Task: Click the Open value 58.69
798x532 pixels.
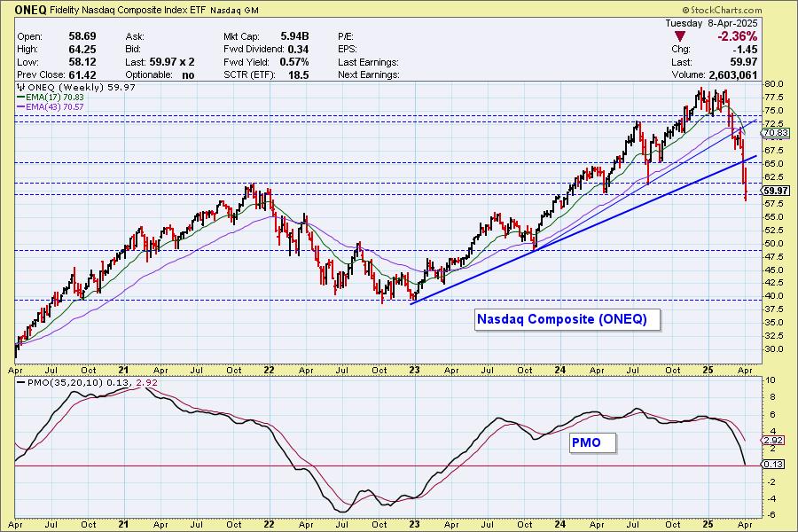Action: pos(82,36)
